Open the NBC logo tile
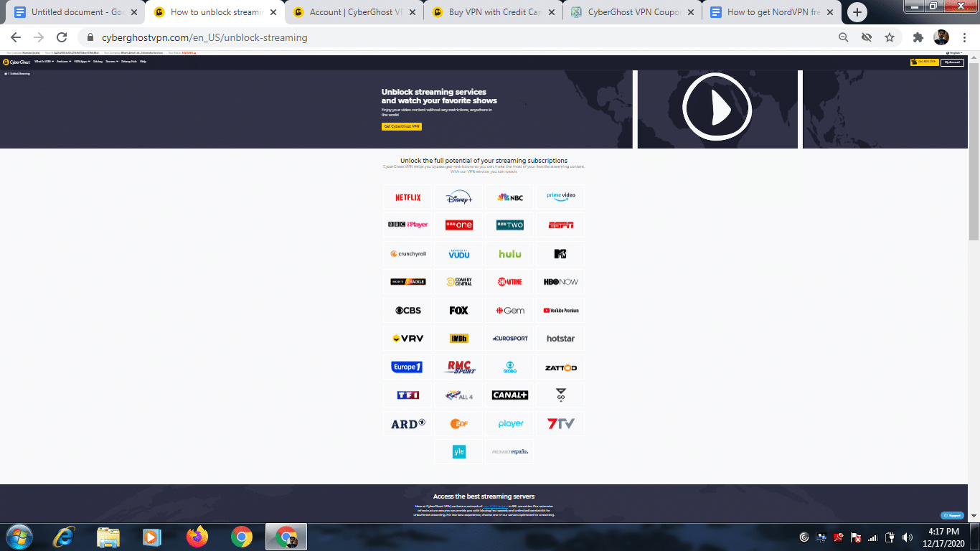This screenshot has width=980, height=551. [510, 197]
